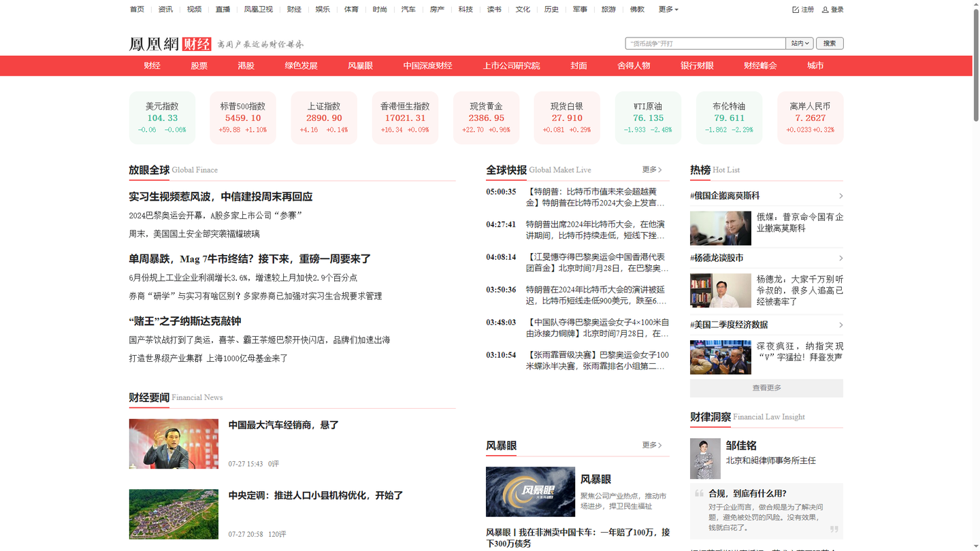Select the 香港恒生指数 index card
The image size is (980, 551).
(405, 118)
